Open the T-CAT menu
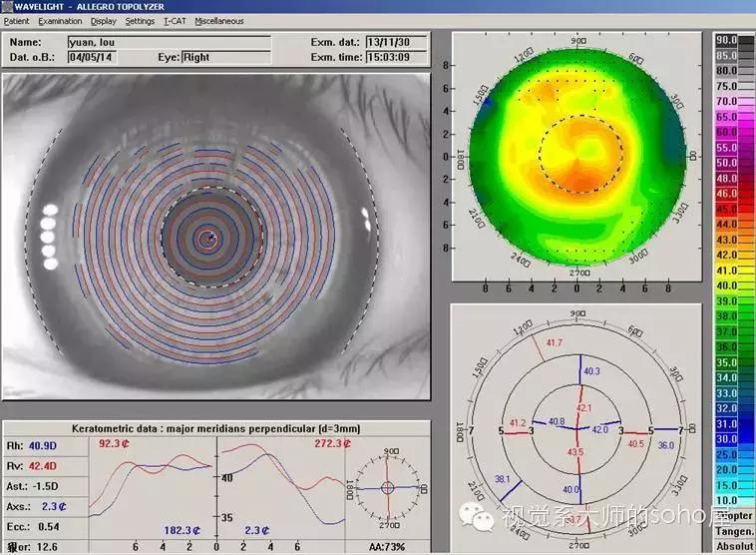 (175, 21)
